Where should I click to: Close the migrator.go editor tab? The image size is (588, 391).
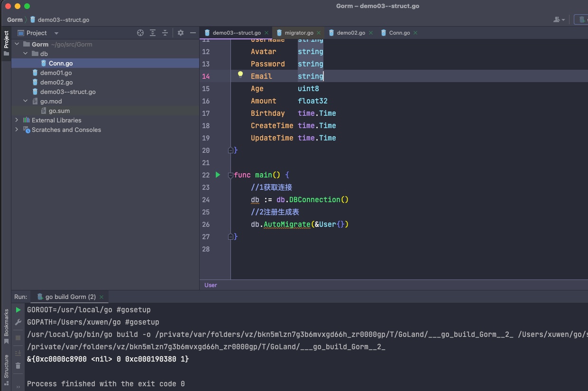(319, 33)
